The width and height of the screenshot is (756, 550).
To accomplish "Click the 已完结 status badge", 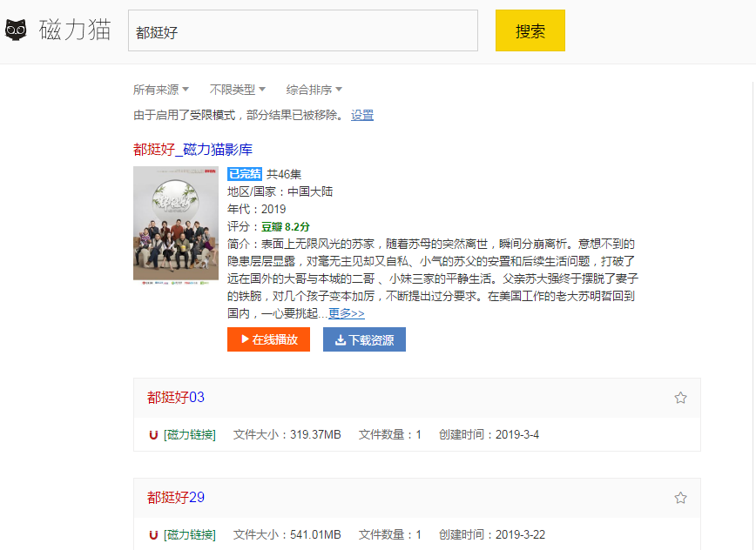I will tap(245, 174).
